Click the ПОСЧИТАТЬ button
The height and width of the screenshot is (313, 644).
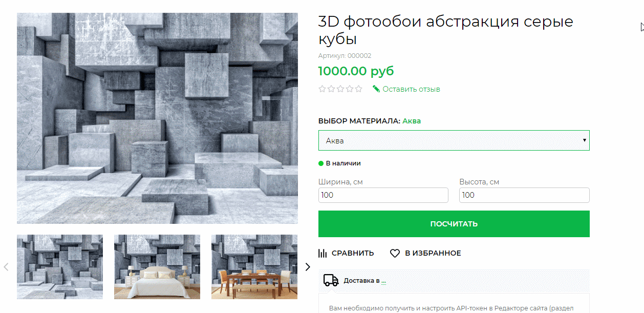454,224
